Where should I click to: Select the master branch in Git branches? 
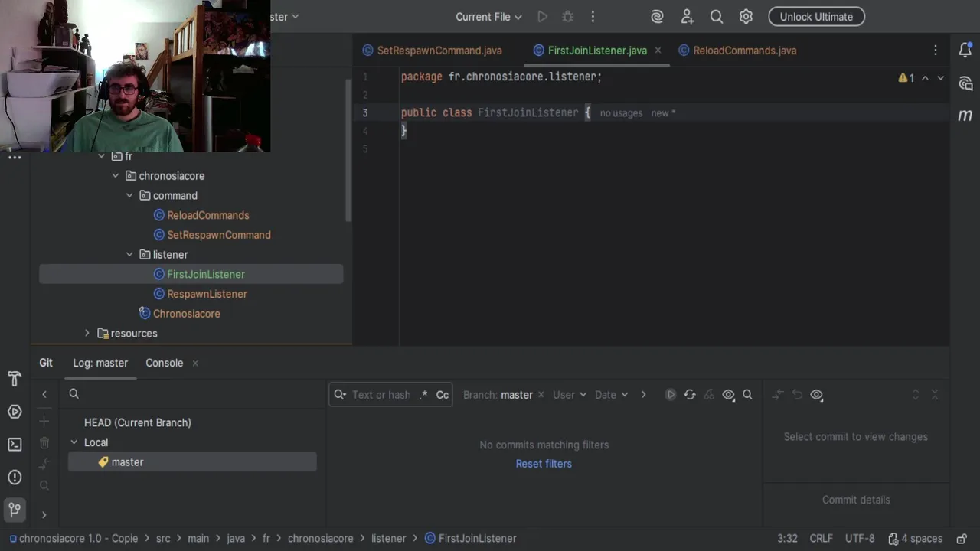pyautogui.click(x=192, y=462)
